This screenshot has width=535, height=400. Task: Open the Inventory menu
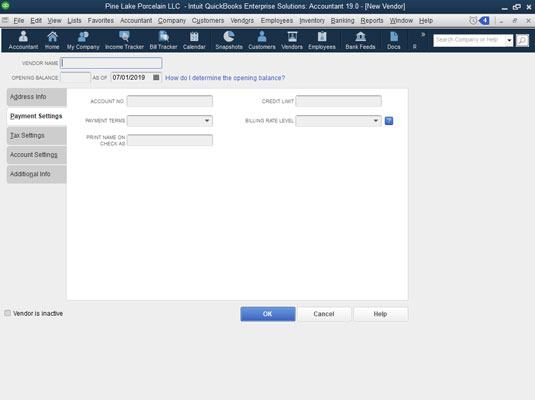pos(312,20)
